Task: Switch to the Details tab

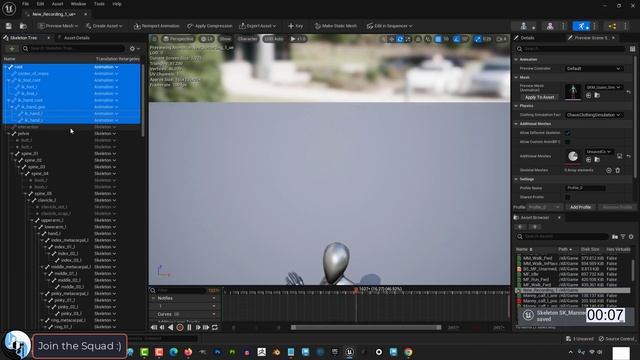Action: (x=527, y=38)
